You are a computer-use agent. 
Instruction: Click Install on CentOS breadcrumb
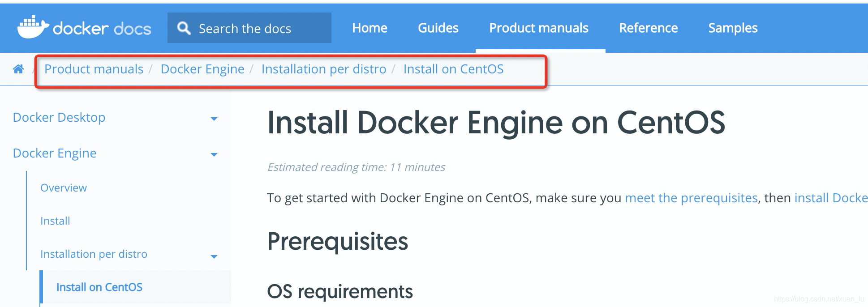pyautogui.click(x=453, y=69)
